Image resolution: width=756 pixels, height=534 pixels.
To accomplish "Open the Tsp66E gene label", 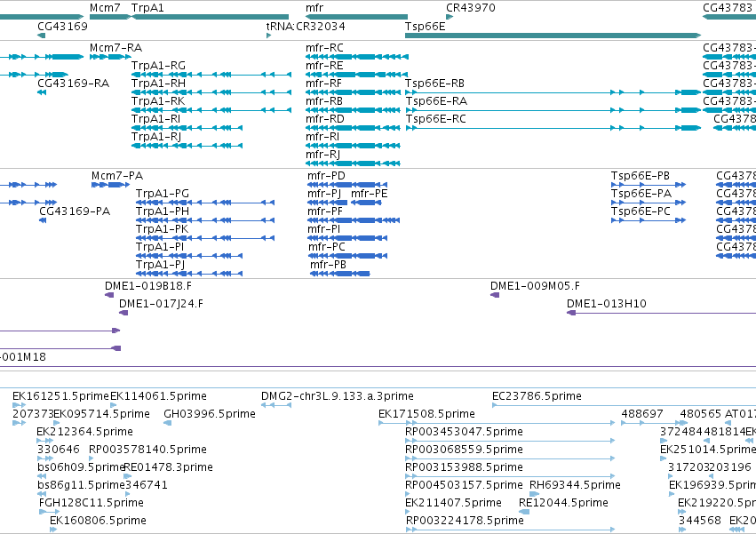I will [426, 26].
